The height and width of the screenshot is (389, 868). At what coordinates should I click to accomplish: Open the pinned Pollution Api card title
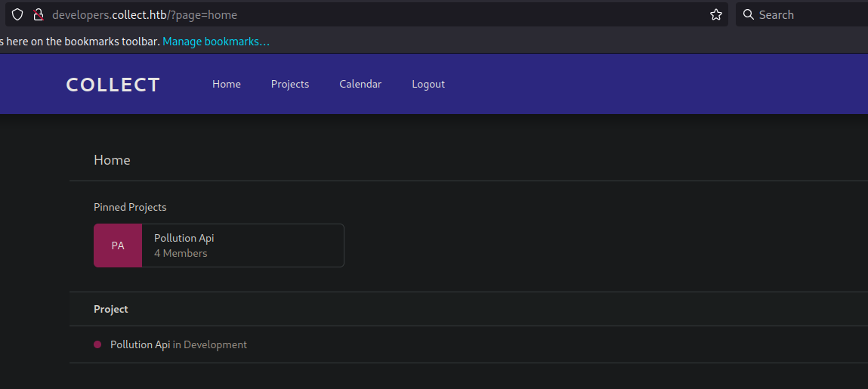point(184,238)
